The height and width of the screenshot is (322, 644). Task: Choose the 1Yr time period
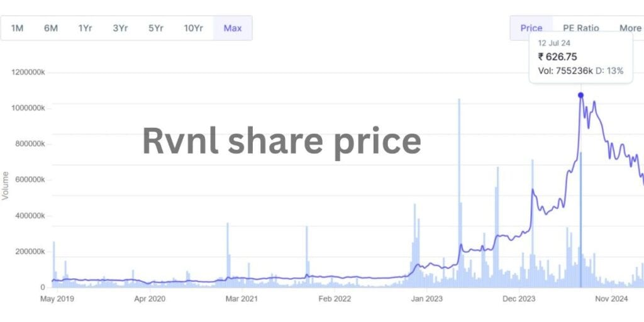click(86, 28)
